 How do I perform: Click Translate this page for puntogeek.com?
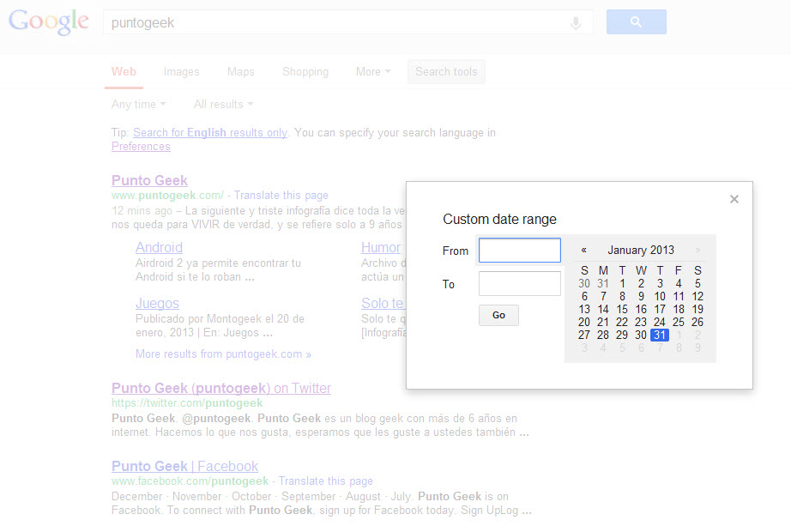[281, 196]
